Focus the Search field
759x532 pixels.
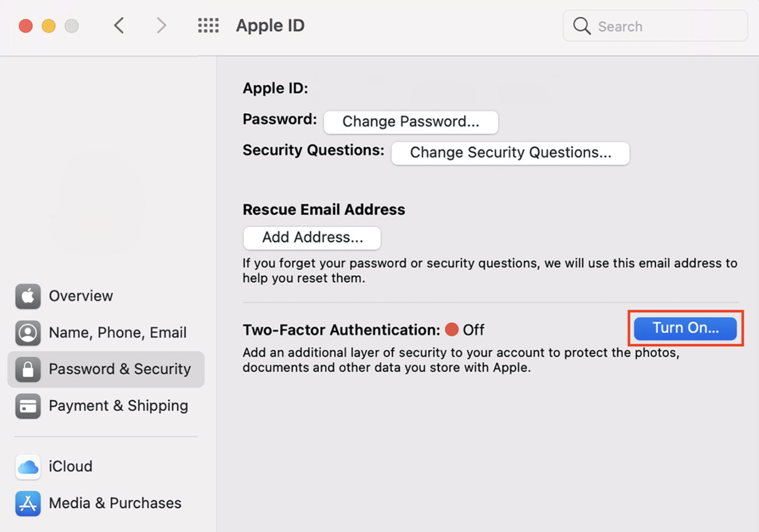[655, 26]
